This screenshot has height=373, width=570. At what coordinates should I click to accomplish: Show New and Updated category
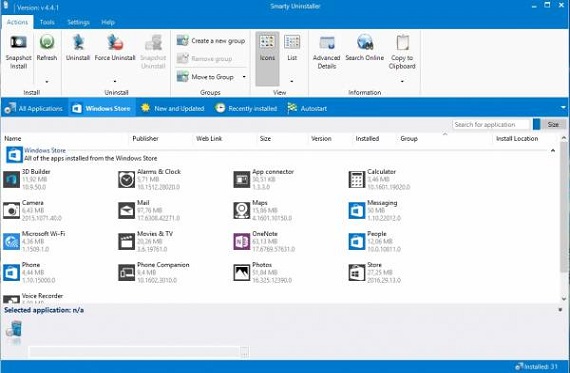click(x=173, y=108)
